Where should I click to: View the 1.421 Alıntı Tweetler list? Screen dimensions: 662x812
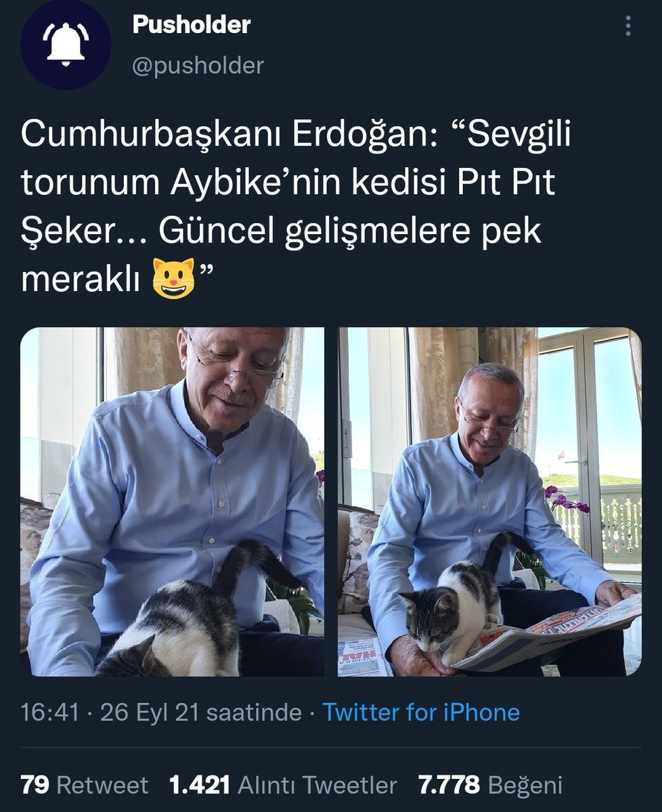[x=283, y=785]
